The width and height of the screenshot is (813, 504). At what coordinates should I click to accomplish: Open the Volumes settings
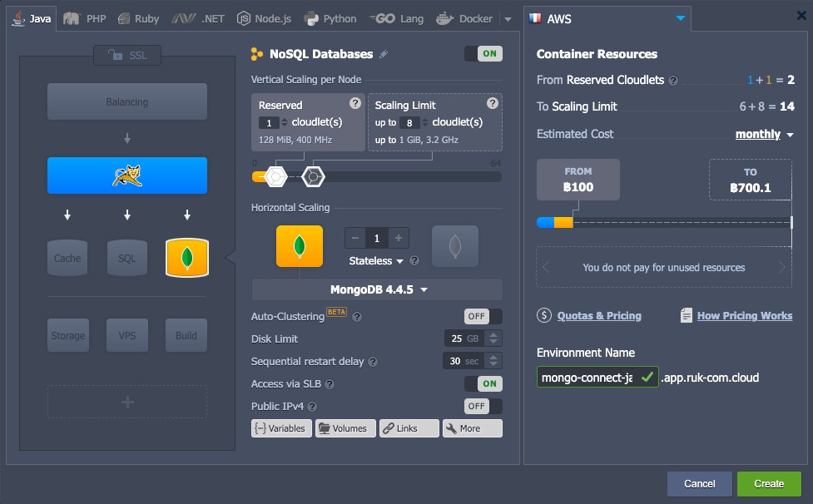pos(345,428)
